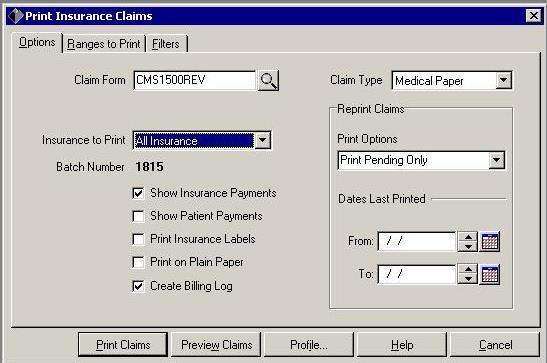The image size is (547, 363).
Task: Decrease the To date with down arrow
Action: 468,279
